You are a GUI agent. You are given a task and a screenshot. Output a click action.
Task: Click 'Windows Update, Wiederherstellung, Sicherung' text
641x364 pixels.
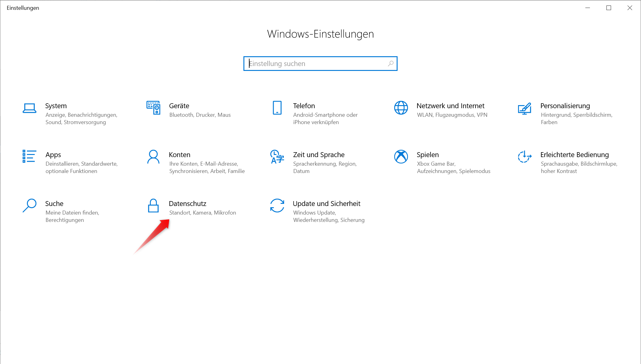coord(329,216)
